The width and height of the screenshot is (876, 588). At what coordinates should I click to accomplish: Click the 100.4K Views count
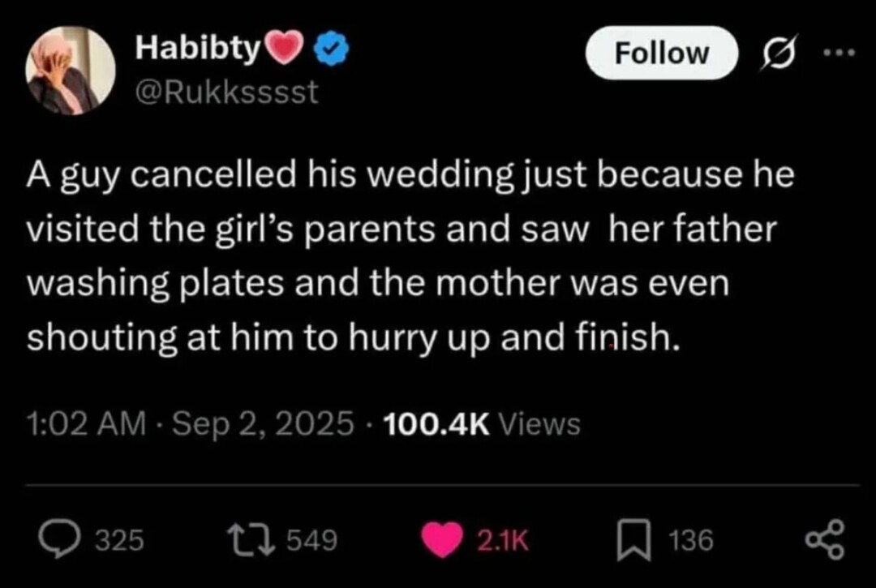(481, 423)
